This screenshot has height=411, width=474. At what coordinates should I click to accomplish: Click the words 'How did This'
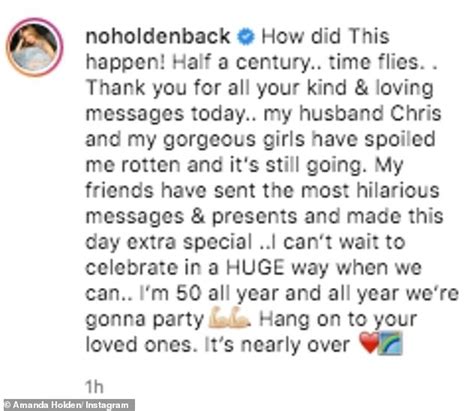pos(325,36)
